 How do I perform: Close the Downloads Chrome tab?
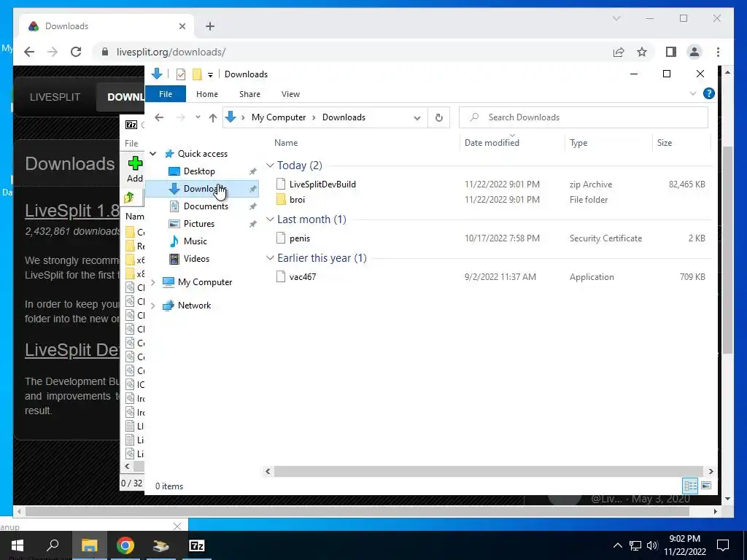coord(182,26)
